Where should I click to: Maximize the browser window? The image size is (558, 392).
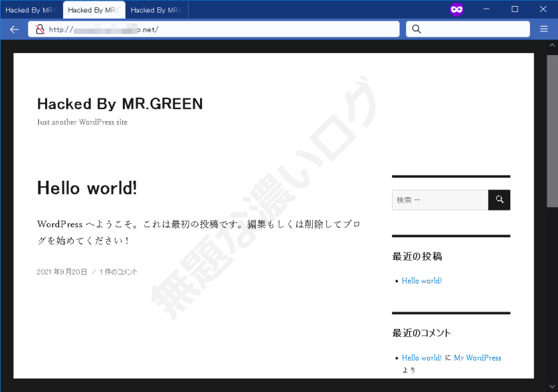coord(515,9)
